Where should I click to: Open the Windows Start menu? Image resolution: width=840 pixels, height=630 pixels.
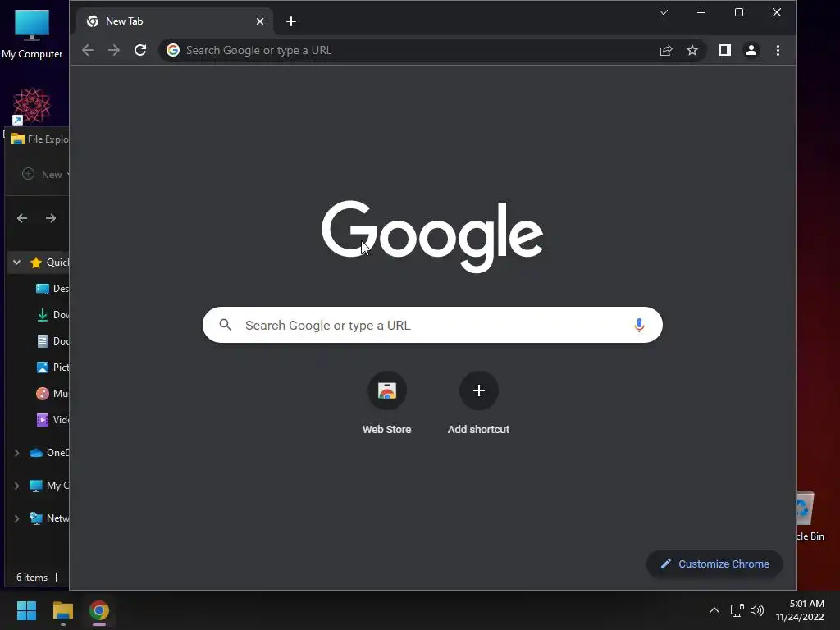pyautogui.click(x=26, y=610)
